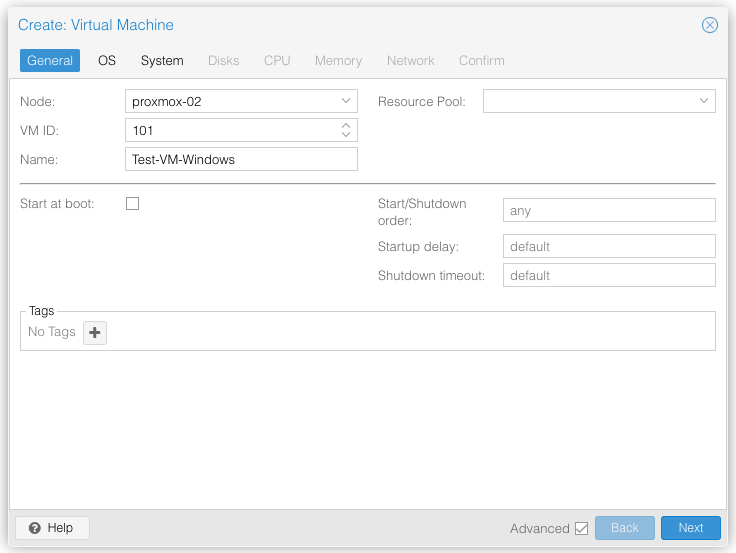Click the 'Start at boot:' label
The height and width of the screenshot is (553, 736).
(57, 204)
